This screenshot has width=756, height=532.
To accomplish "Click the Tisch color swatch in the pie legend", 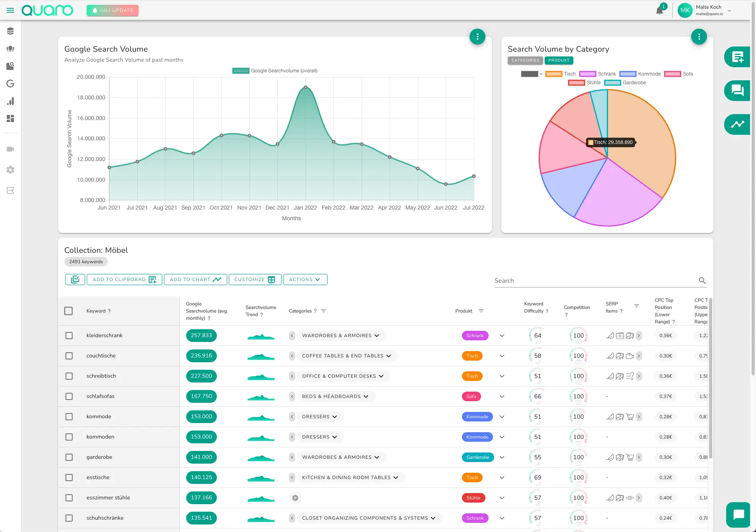I will click(x=553, y=74).
